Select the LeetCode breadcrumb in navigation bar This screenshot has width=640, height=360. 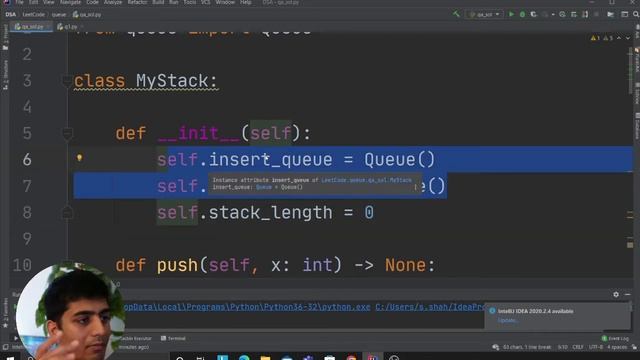pos(33,14)
